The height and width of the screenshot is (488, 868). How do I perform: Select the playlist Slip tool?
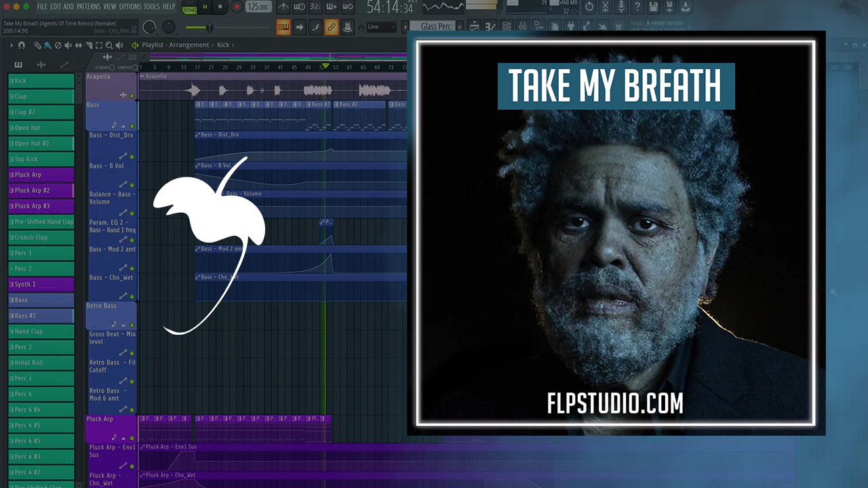pyautogui.click(x=78, y=45)
